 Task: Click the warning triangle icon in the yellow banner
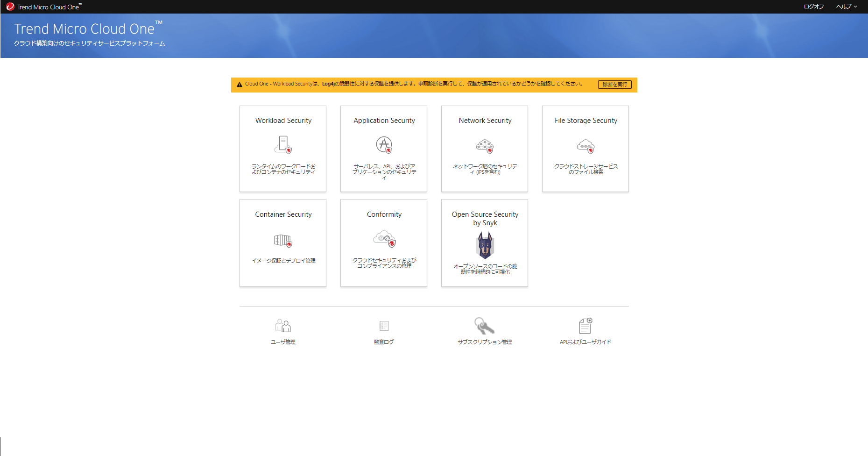pos(240,85)
